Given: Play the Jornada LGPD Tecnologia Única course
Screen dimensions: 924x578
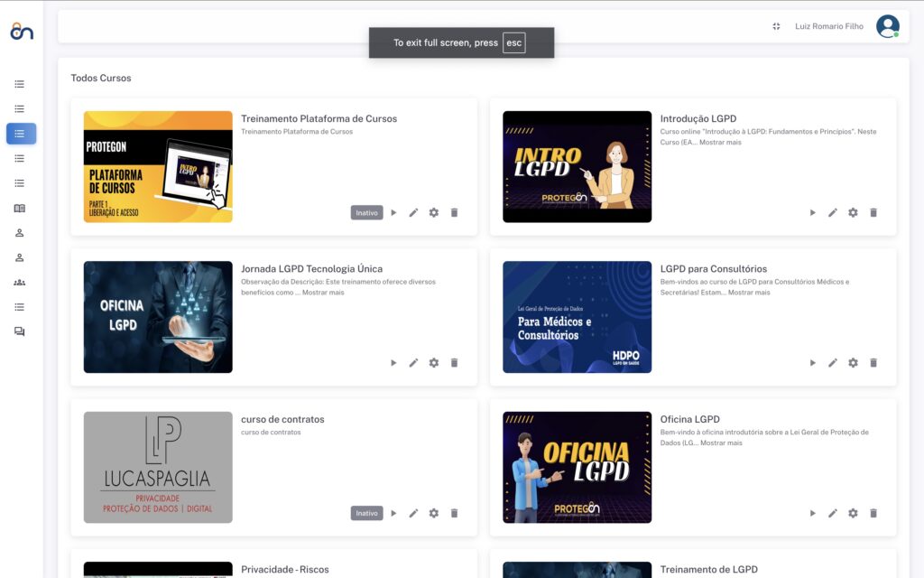Looking at the screenshot, I should point(393,363).
